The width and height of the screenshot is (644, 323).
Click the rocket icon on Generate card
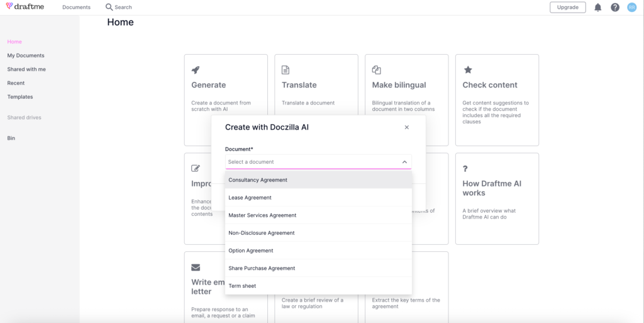(x=196, y=70)
